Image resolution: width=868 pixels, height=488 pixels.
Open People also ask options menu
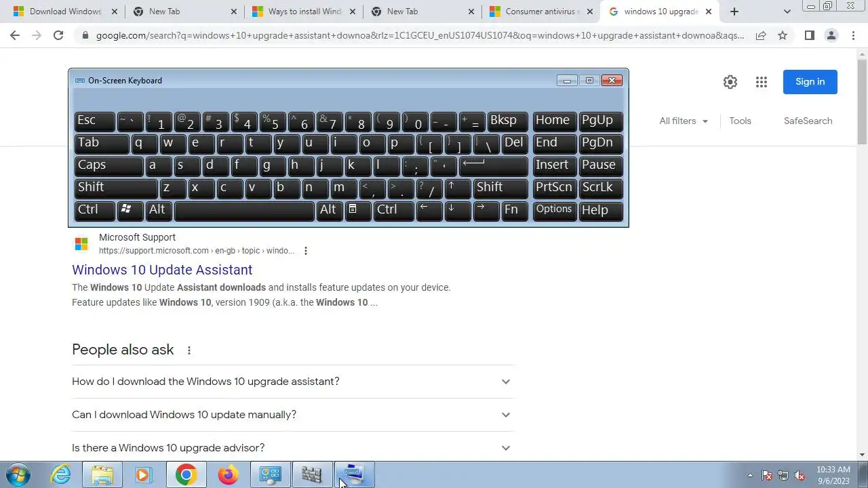click(189, 350)
